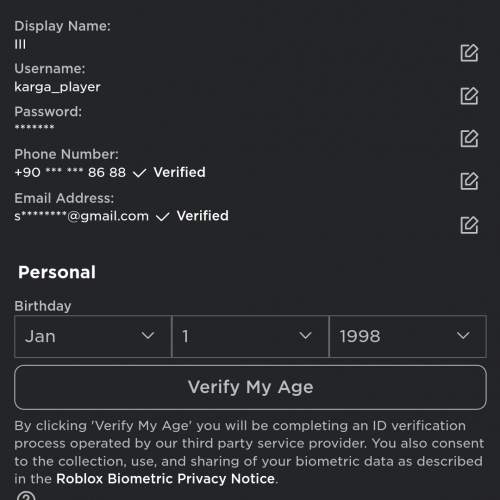Click the masked phone number +90 text
The height and width of the screenshot is (500, 500).
pos(70,172)
